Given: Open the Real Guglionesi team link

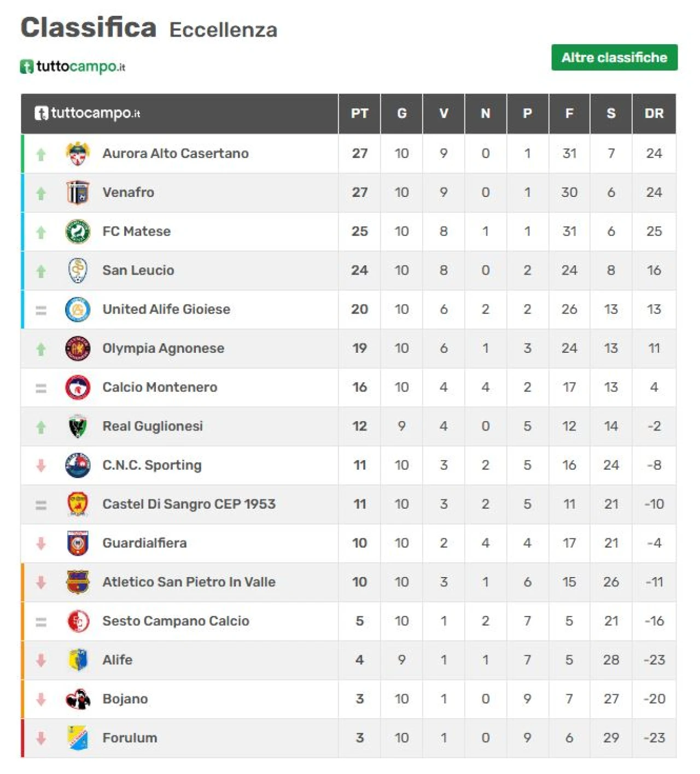Looking at the screenshot, I should [153, 426].
